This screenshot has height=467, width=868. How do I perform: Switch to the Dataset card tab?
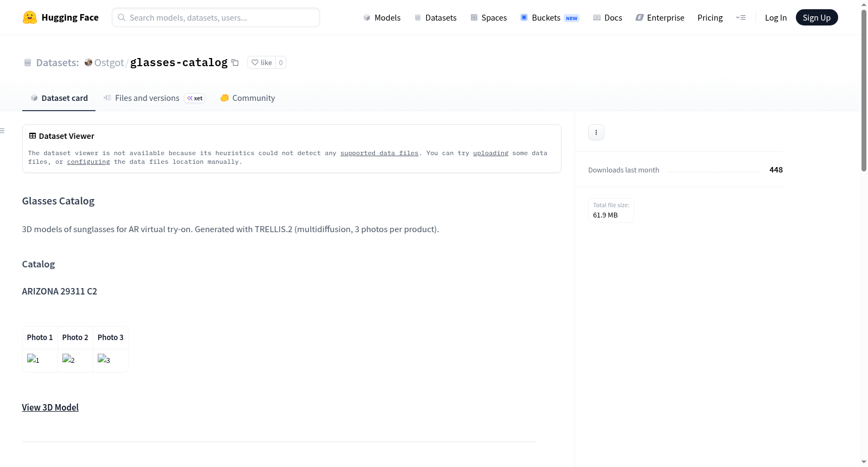click(x=59, y=98)
